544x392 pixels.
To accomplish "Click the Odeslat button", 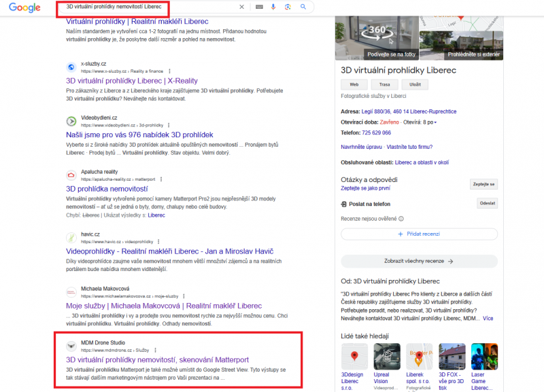I will pyautogui.click(x=487, y=203).
